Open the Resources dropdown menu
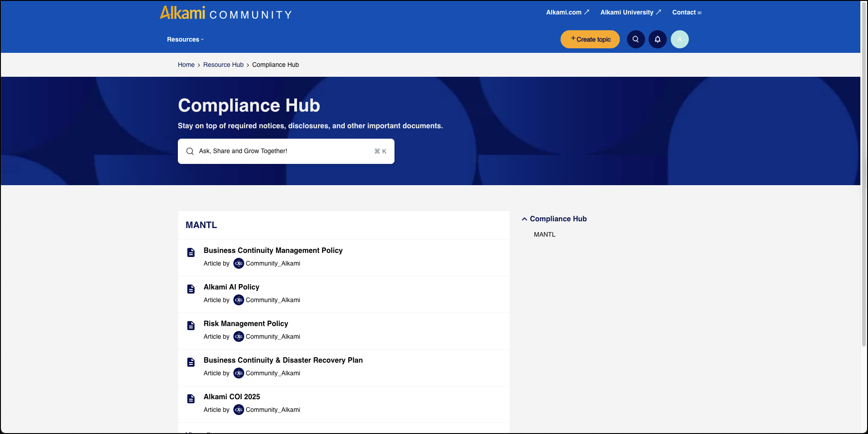Viewport: 868px width, 434px height. coord(185,39)
